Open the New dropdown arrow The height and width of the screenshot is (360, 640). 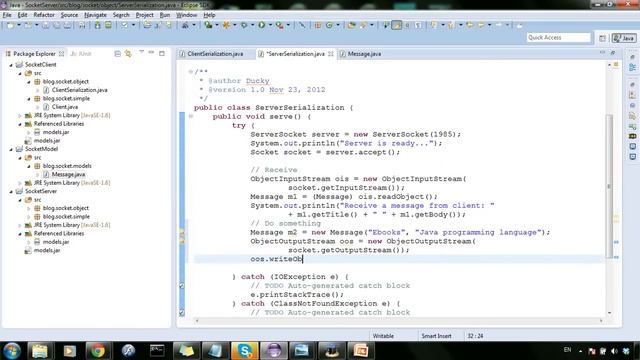18,25
